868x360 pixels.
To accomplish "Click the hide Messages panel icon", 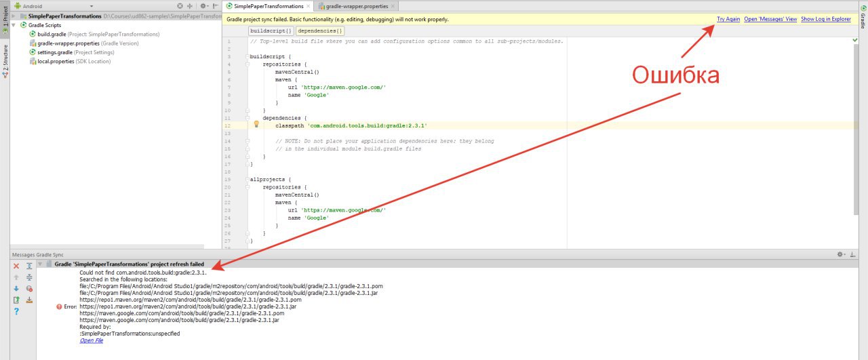I will pyautogui.click(x=853, y=254).
